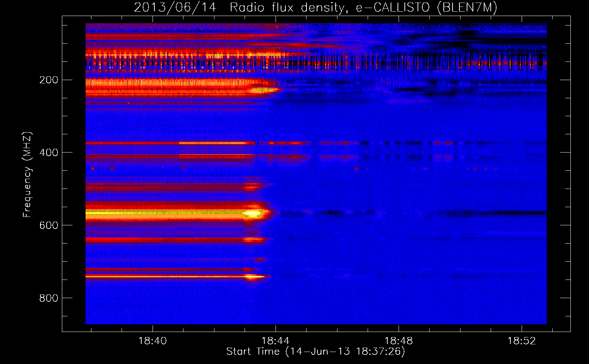Click the 18:48 time tick label
This screenshot has height=364, width=589.
(399, 341)
